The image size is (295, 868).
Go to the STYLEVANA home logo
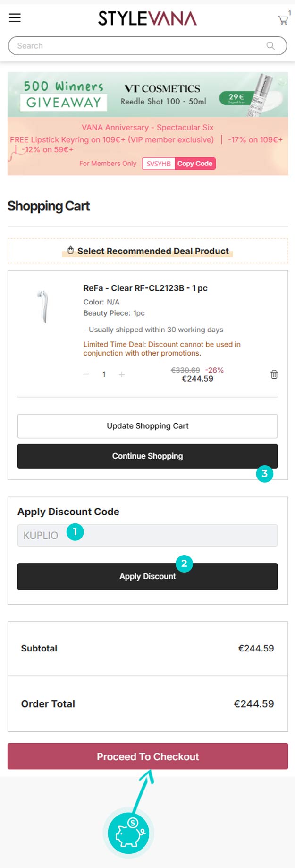point(147,18)
